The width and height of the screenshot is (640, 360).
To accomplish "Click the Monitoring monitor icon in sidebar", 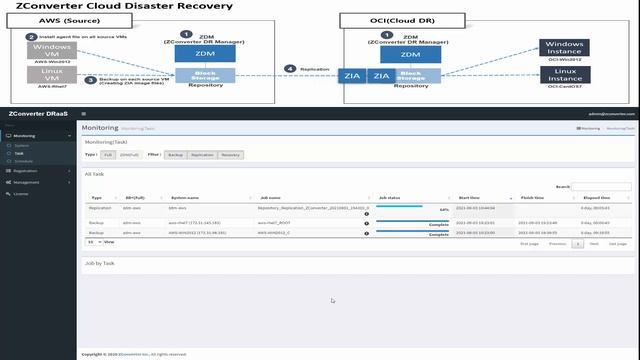I will coord(9,136).
